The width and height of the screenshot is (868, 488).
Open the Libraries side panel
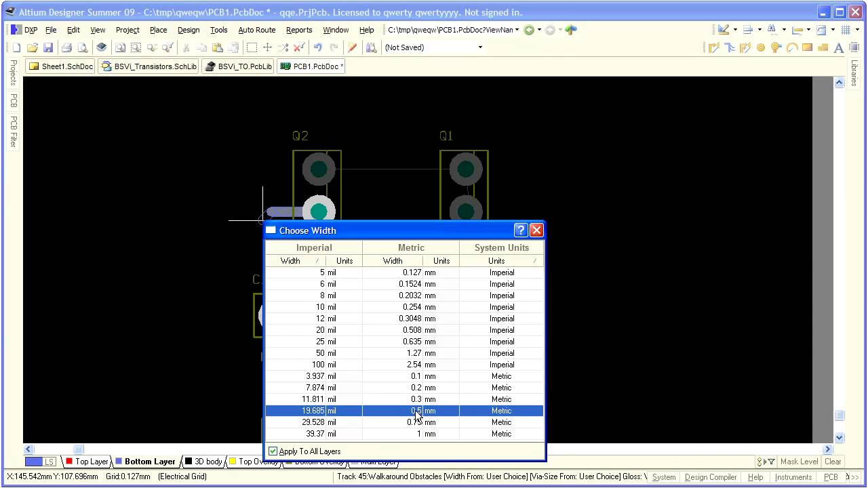[x=854, y=73]
